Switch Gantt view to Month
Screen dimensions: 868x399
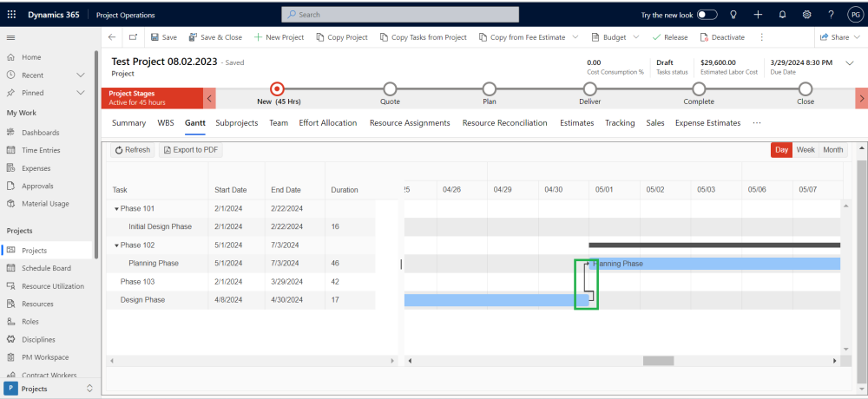[x=832, y=150]
